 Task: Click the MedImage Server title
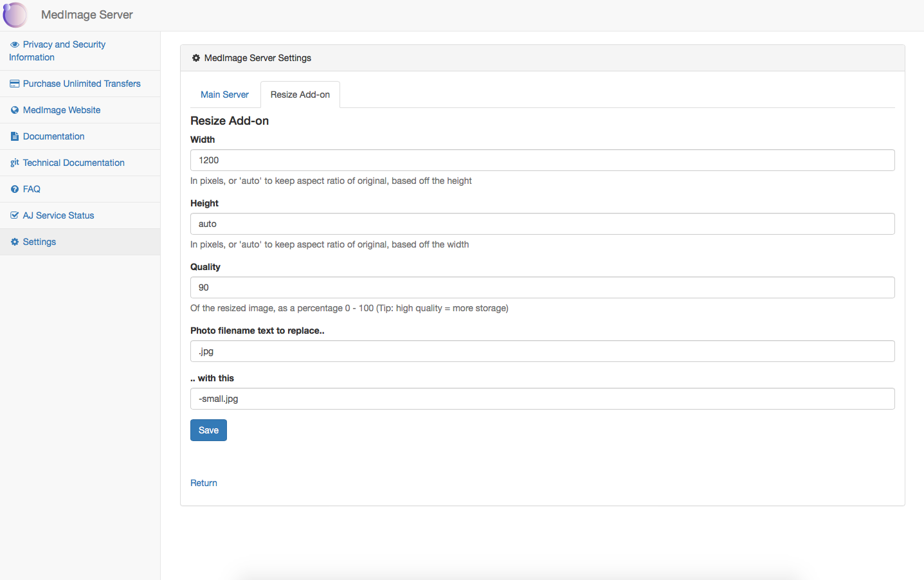[87, 15]
